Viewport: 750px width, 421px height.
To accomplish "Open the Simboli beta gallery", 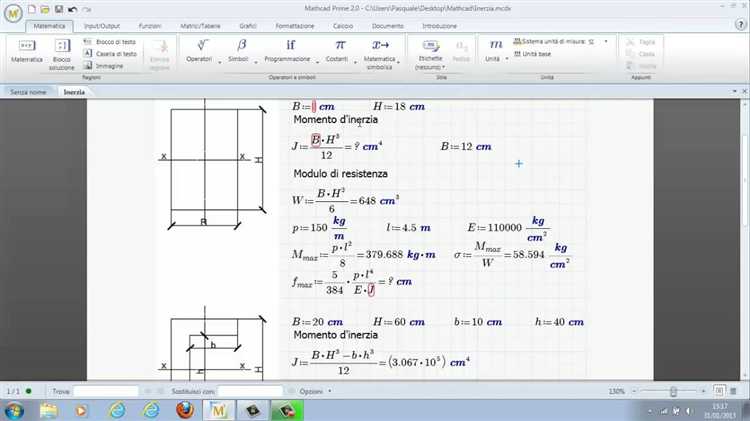I will (x=242, y=45).
